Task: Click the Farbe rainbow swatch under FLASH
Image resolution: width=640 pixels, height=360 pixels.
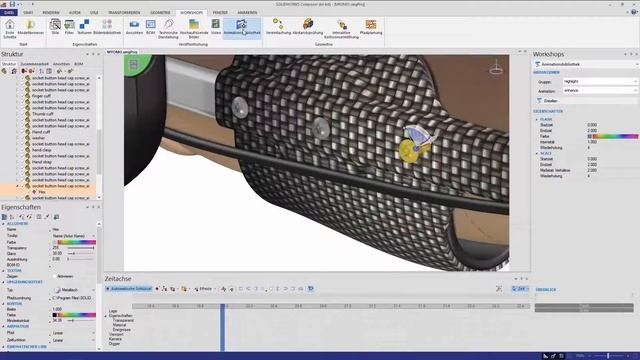Action: [615, 136]
